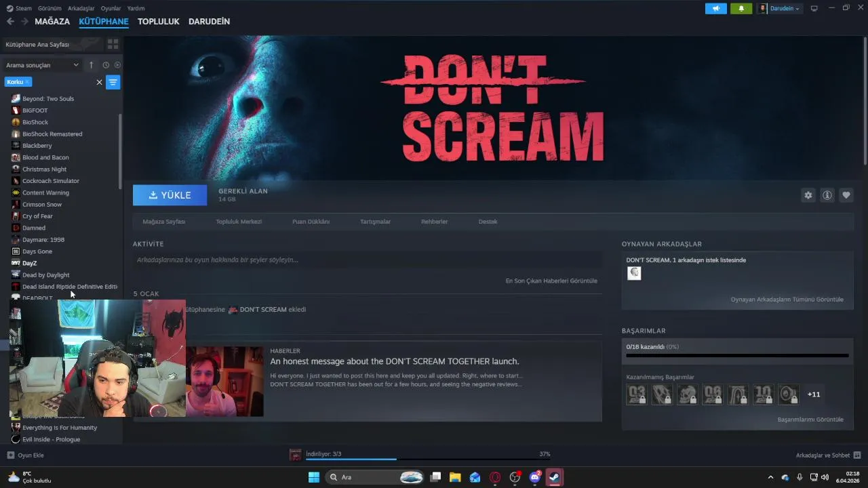
Task: Clear the library search with the X
Action: pos(99,82)
